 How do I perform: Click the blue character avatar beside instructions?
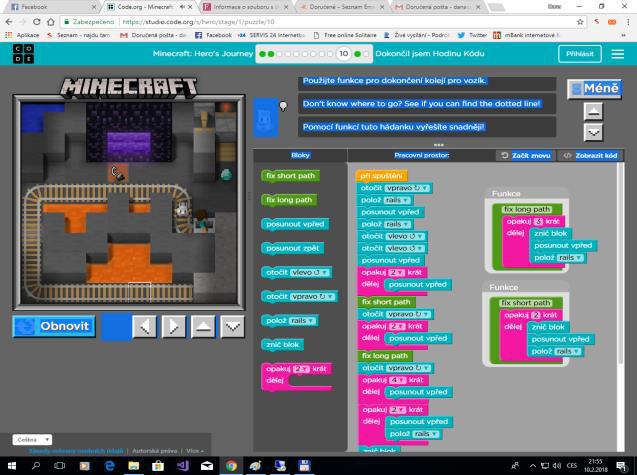point(265,118)
